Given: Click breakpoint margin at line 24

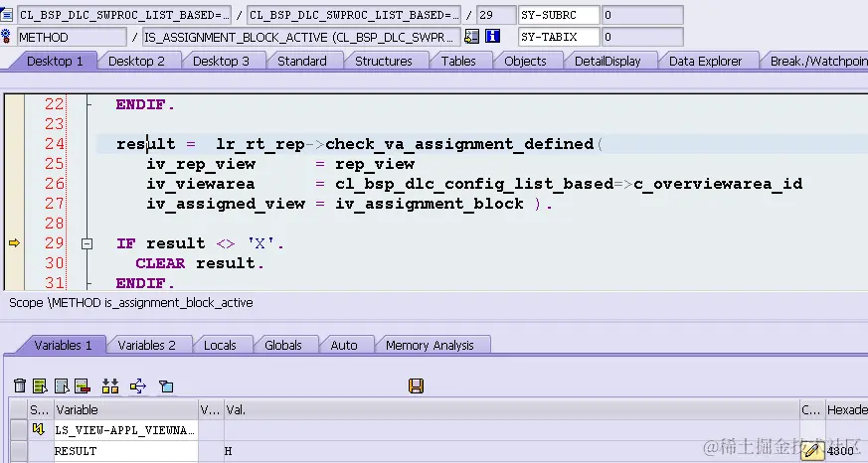Looking at the screenshot, I should point(14,144).
